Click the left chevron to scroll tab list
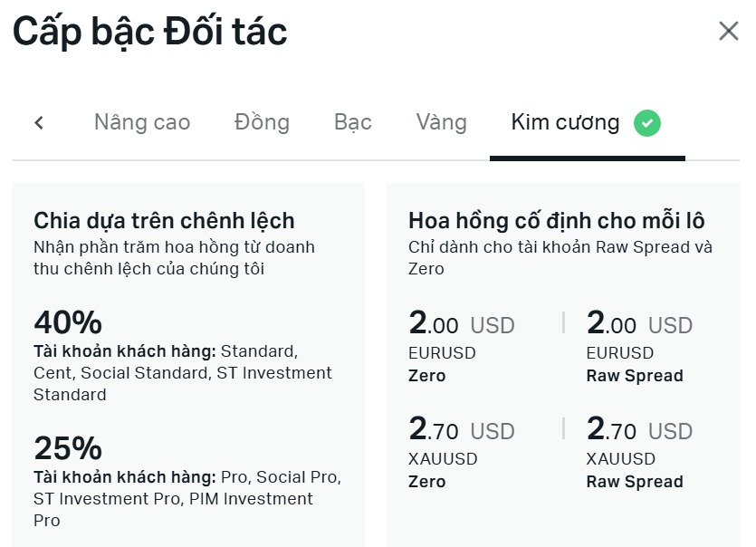 [37, 122]
